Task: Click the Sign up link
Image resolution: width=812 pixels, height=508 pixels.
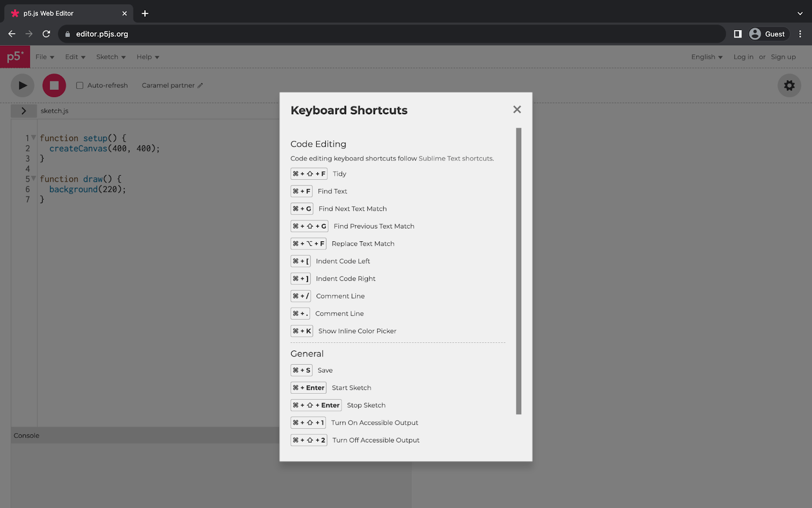Action: click(x=783, y=56)
